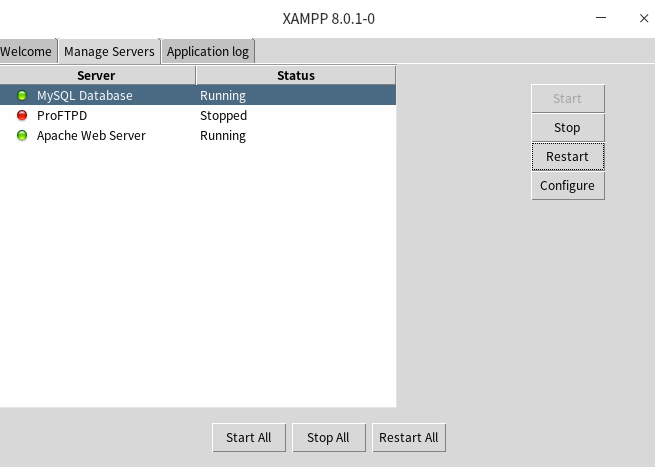Click the Running status of Apache Web Server
655x467 pixels.
[x=223, y=136]
